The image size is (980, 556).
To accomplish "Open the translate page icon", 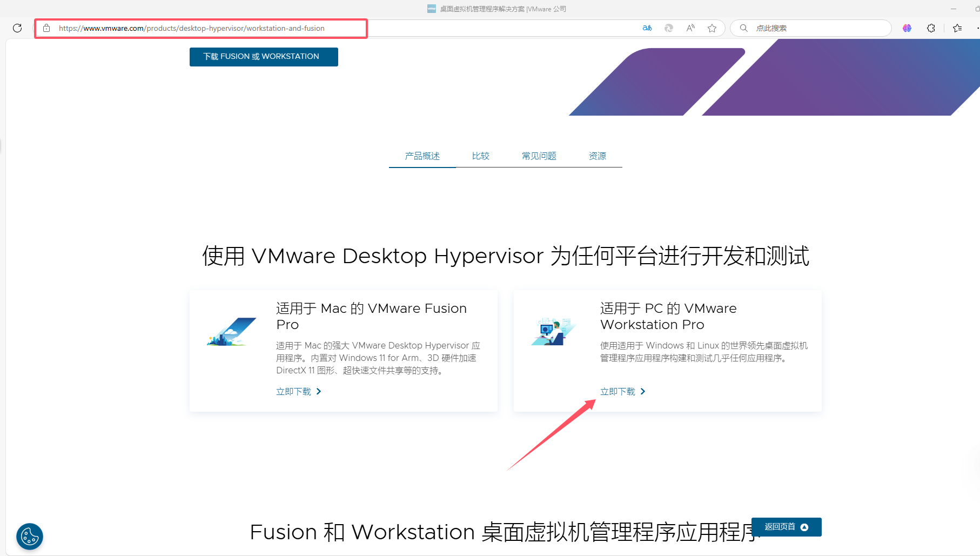I will click(x=647, y=28).
